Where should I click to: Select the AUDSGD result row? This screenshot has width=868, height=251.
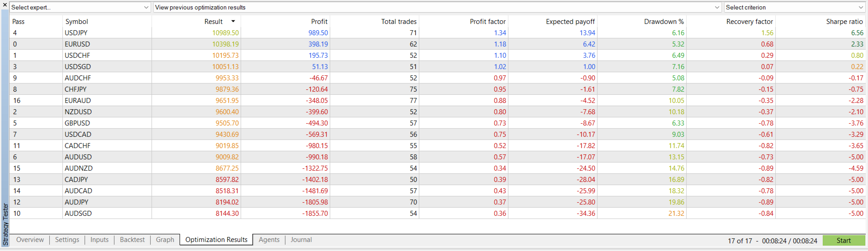click(437, 213)
